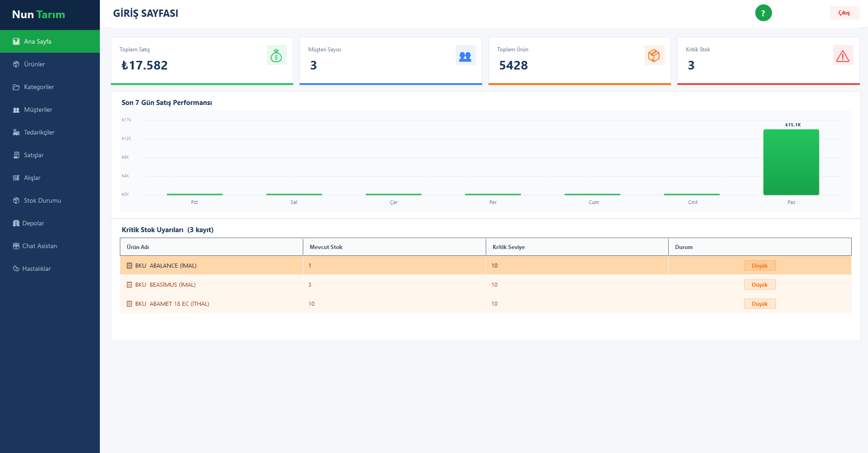Screen dimensions: 868x453
Task: Click the warning triangle icon in Kritik Stok
Action: tap(843, 55)
